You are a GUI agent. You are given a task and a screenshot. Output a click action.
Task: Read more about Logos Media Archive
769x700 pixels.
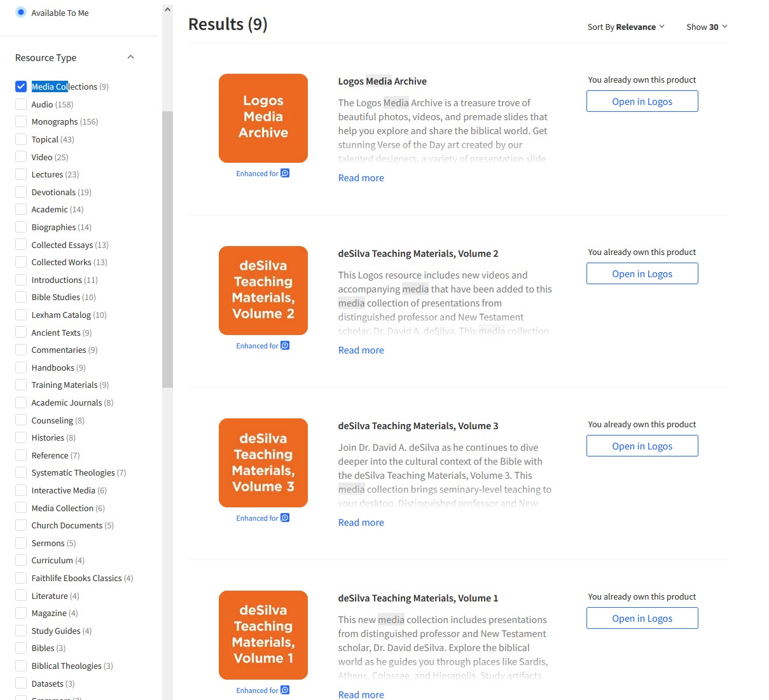pos(361,178)
